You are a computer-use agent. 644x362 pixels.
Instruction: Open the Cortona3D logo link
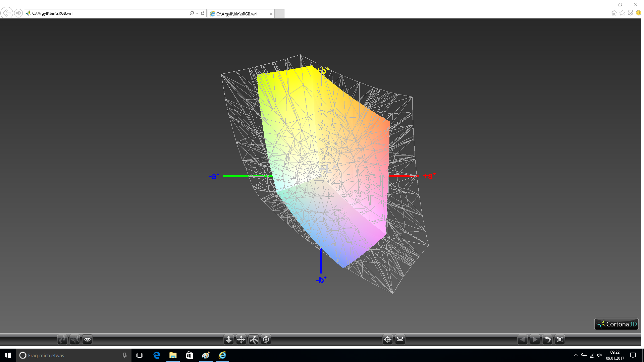coord(616,324)
